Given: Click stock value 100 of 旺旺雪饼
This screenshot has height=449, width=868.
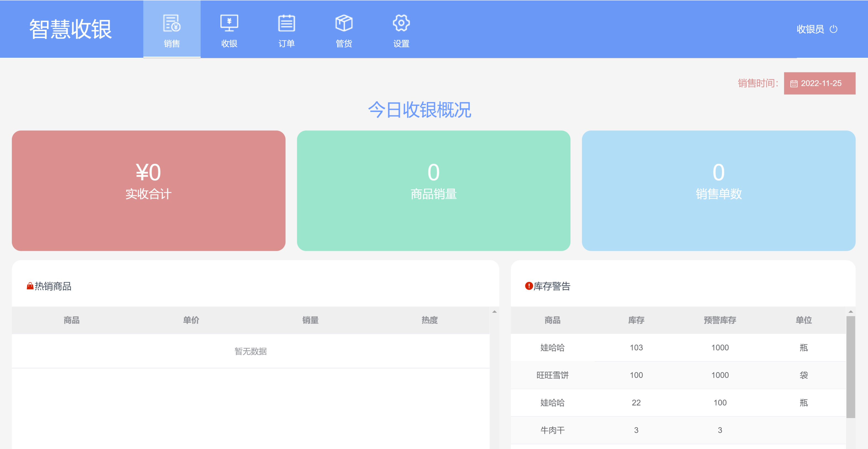Looking at the screenshot, I should click(636, 375).
